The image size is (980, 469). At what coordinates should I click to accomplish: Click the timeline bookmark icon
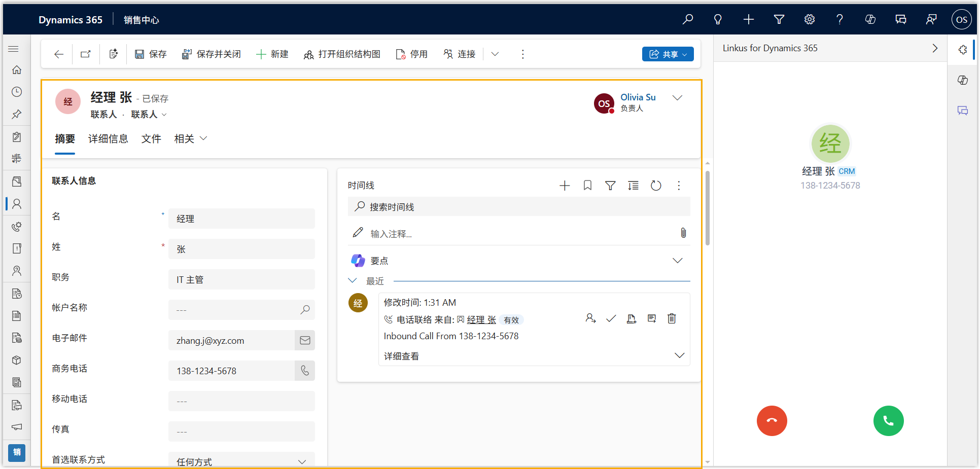point(587,186)
